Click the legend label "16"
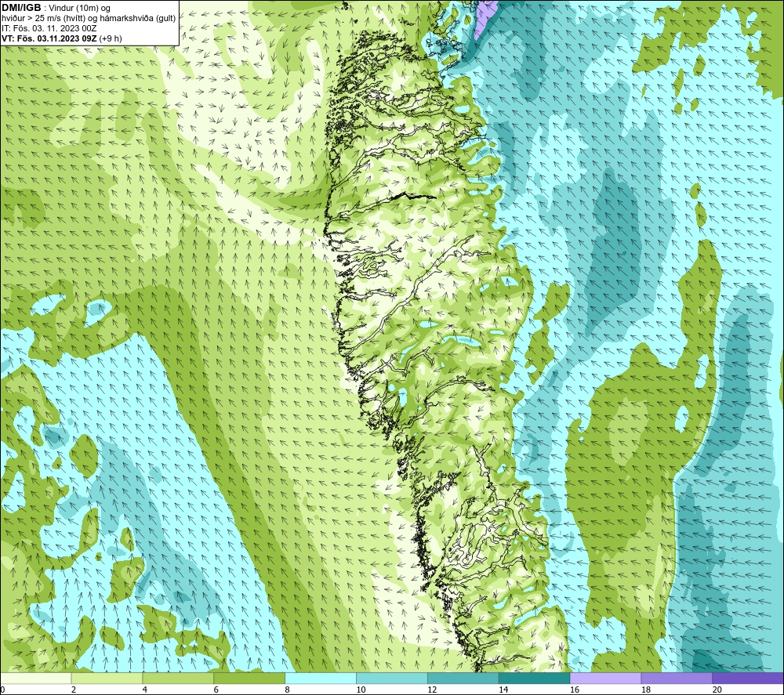Image resolution: width=784 pixels, height=695 pixels. [575, 690]
